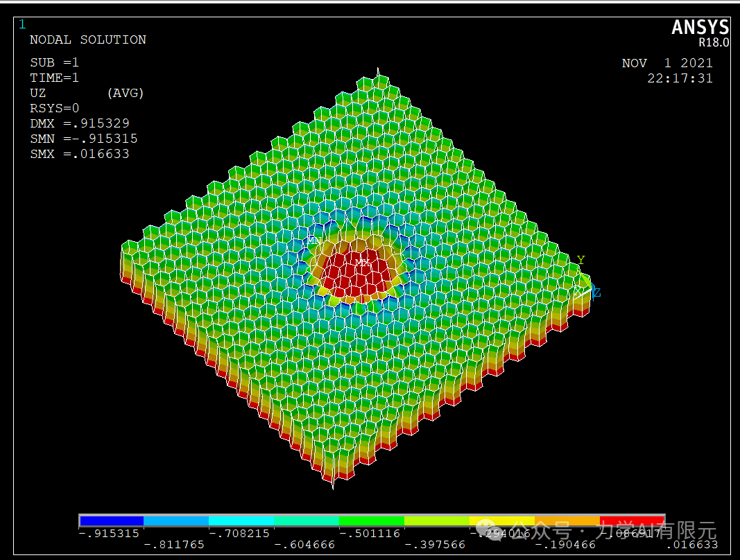Click the -.397566 legend value

tap(435, 545)
